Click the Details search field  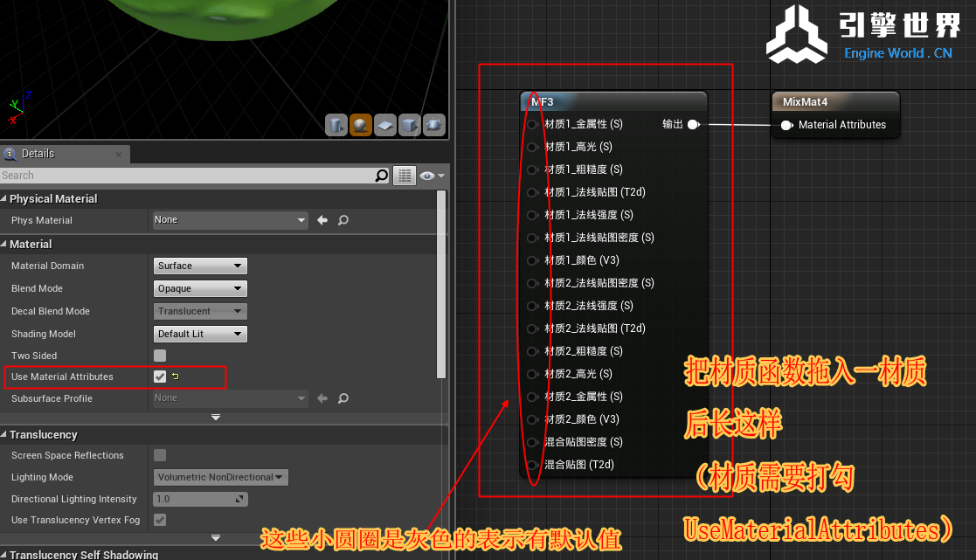[188, 176]
